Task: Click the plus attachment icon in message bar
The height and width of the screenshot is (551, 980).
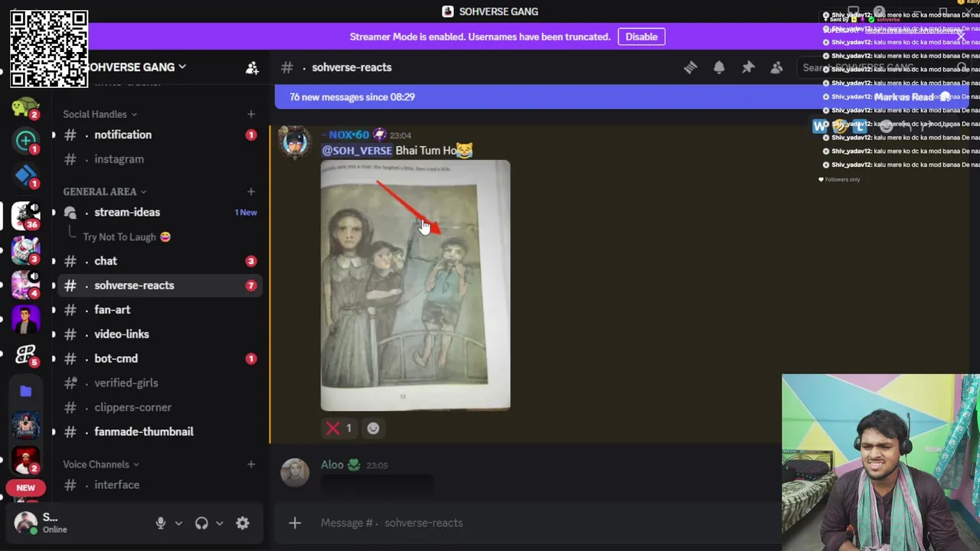Action: (x=295, y=523)
